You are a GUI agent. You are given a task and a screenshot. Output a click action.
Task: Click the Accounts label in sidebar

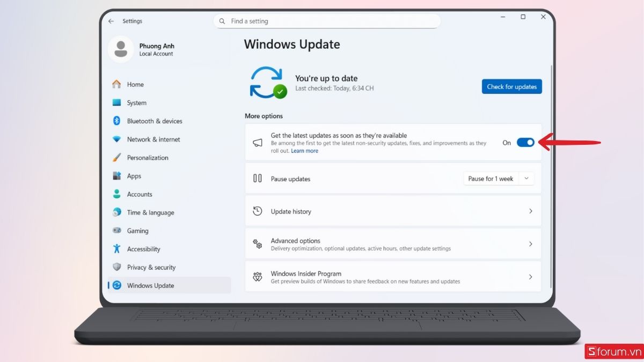click(140, 194)
